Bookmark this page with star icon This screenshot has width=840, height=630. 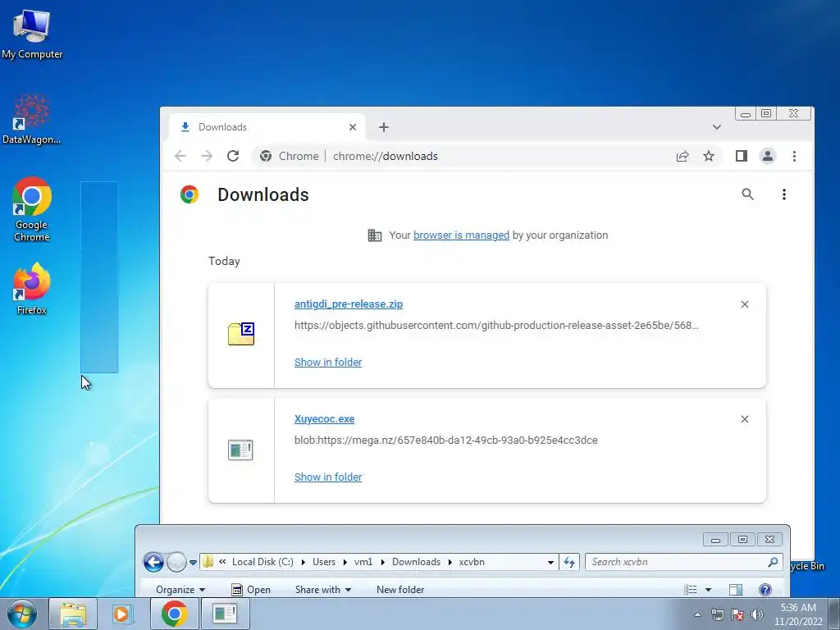pyautogui.click(x=709, y=156)
